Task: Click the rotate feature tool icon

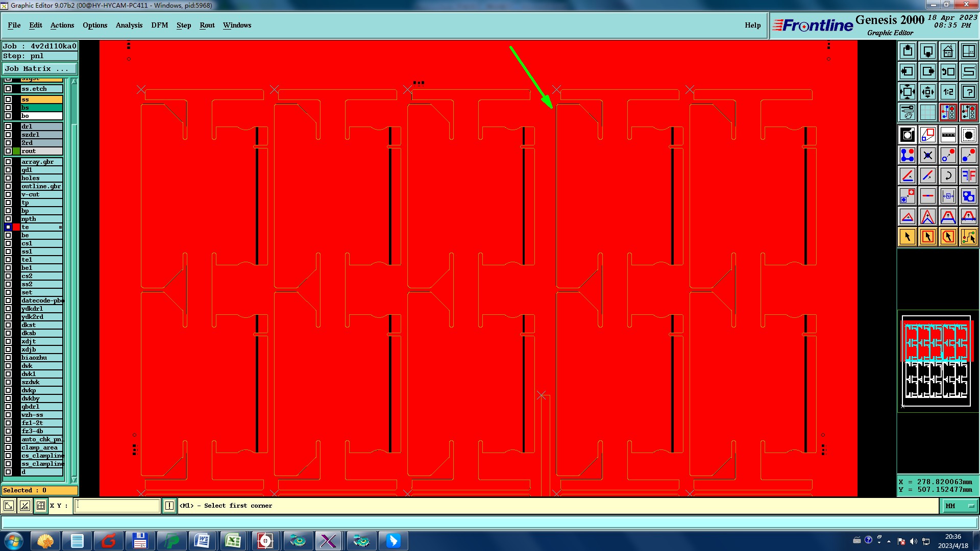Action: pos(948,176)
